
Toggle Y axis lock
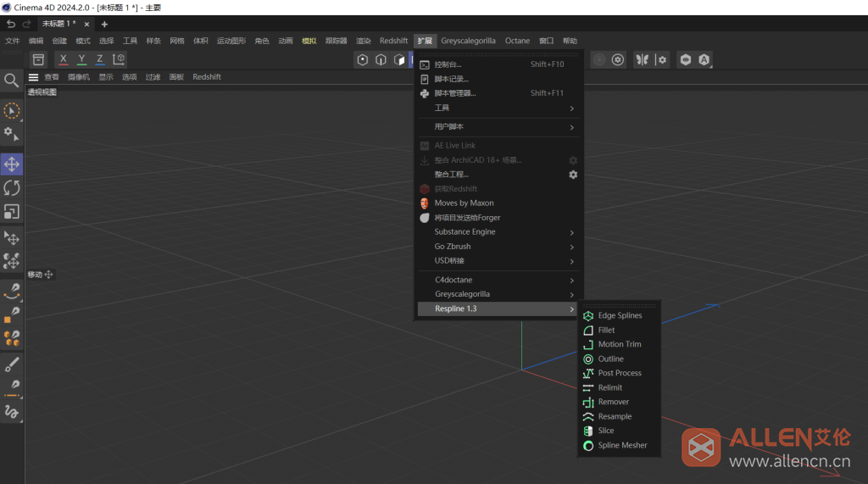point(81,59)
